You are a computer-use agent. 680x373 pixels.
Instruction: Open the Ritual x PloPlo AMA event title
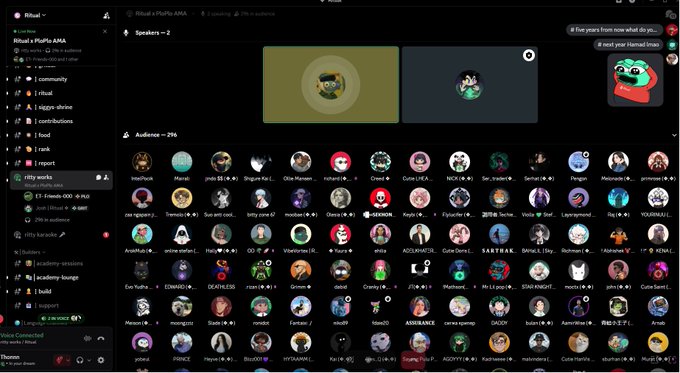(39, 41)
